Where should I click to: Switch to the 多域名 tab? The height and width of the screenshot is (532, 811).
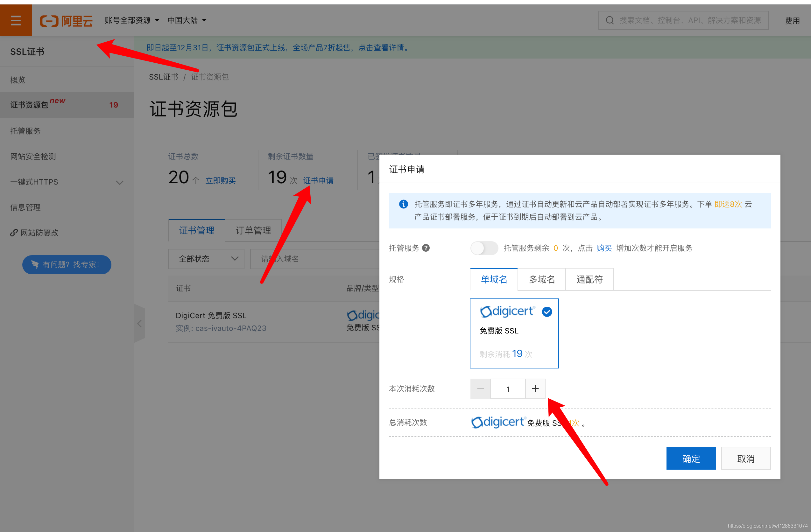click(x=541, y=279)
